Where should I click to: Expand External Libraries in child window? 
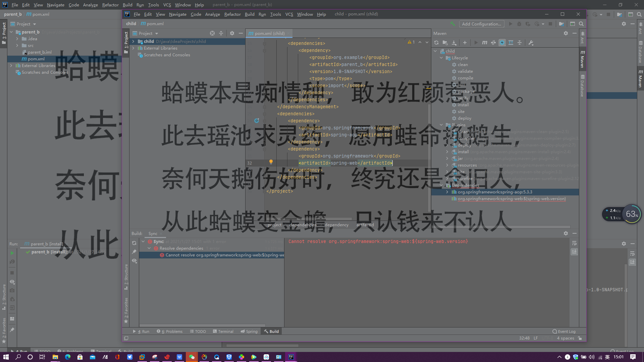point(133,48)
